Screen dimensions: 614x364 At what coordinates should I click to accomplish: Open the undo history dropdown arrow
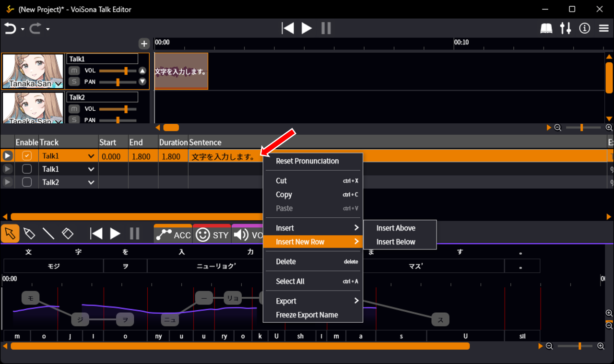pyautogui.click(x=23, y=29)
